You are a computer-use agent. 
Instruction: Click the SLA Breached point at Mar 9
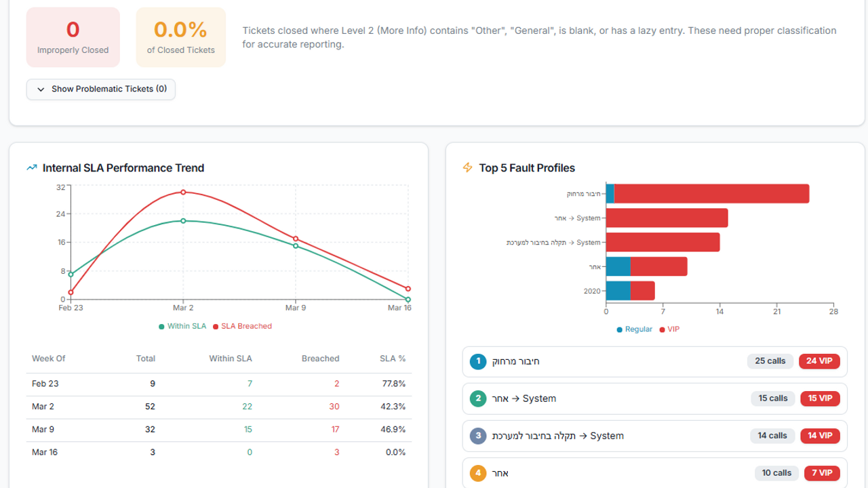click(296, 239)
